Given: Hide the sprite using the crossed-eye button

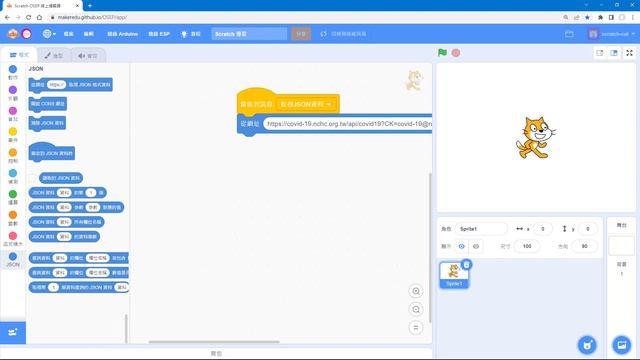Looking at the screenshot, I should pyautogui.click(x=476, y=246).
